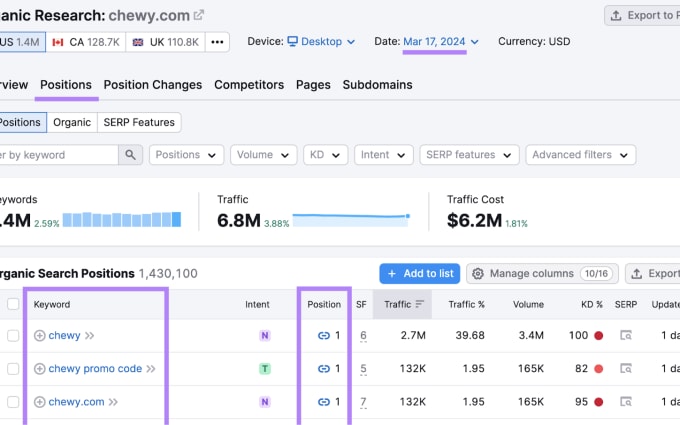Open the chewy promo code keyword link
Image resolution: width=680 pixels, height=425 pixels.
tap(95, 369)
